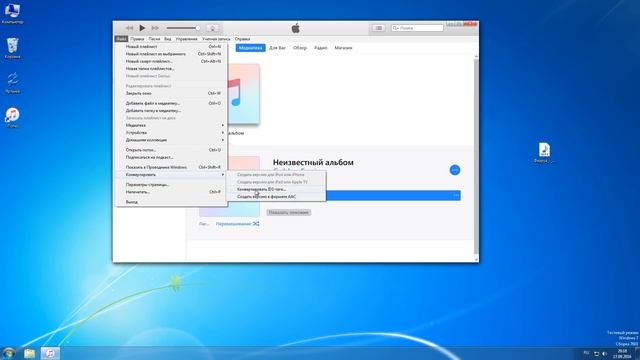Click the RU language indicator
This screenshot has height=360, width=640.
click(586, 352)
